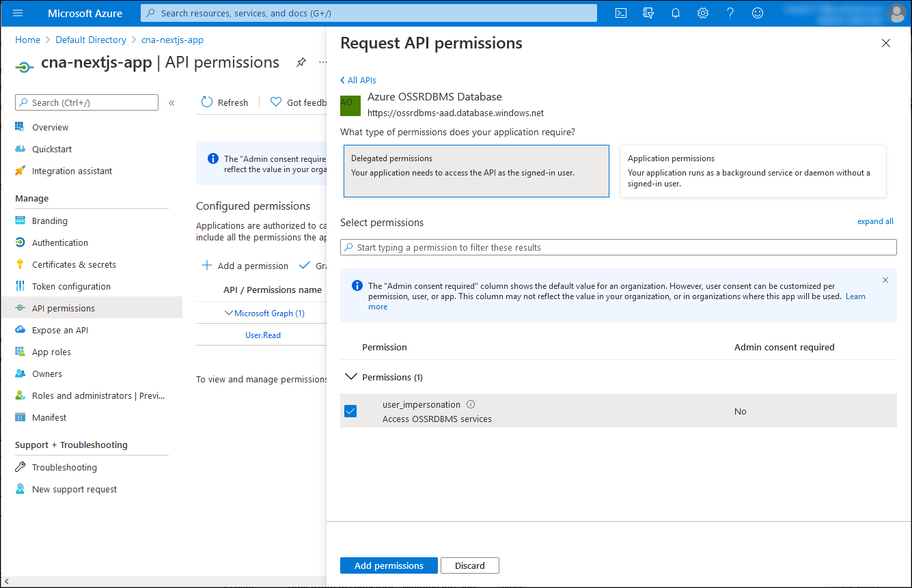Click the New support request icon
The width and height of the screenshot is (912, 588).
20,489
